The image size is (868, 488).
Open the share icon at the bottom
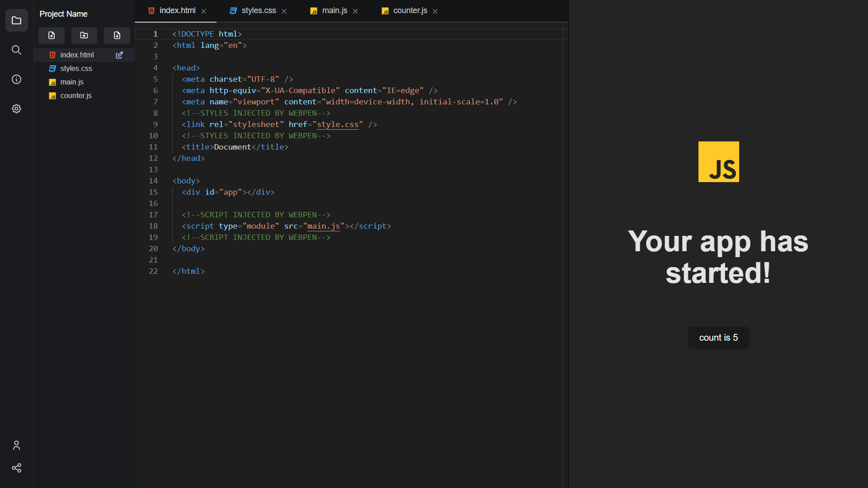(x=17, y=468)
